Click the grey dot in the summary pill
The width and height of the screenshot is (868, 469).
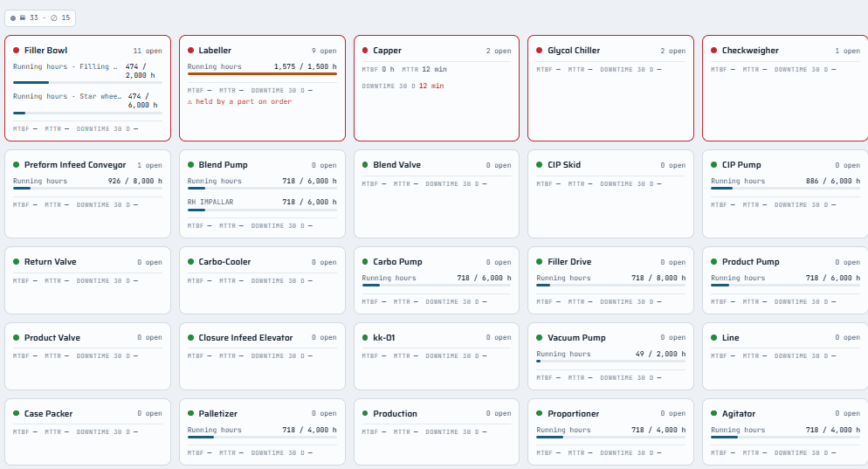[13, 18]
